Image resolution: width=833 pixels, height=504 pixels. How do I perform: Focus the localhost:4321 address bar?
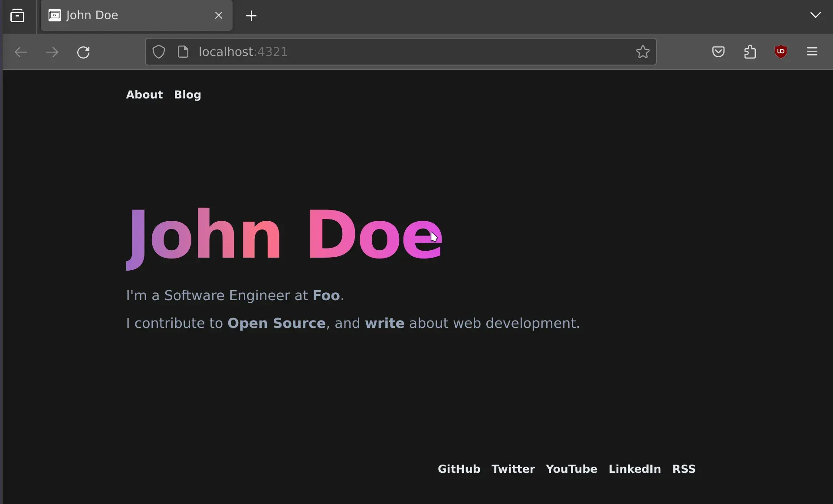[400, 52]
